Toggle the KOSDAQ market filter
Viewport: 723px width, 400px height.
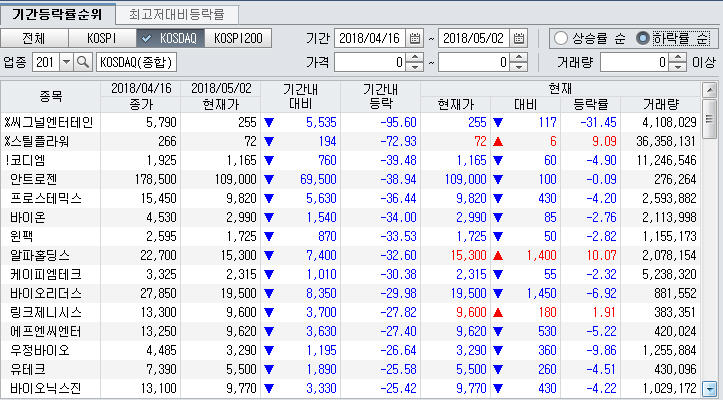(x=170, y=38)
